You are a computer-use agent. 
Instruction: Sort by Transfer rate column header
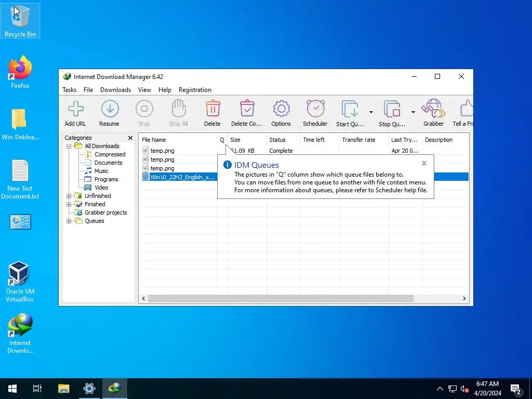(364, 140)
